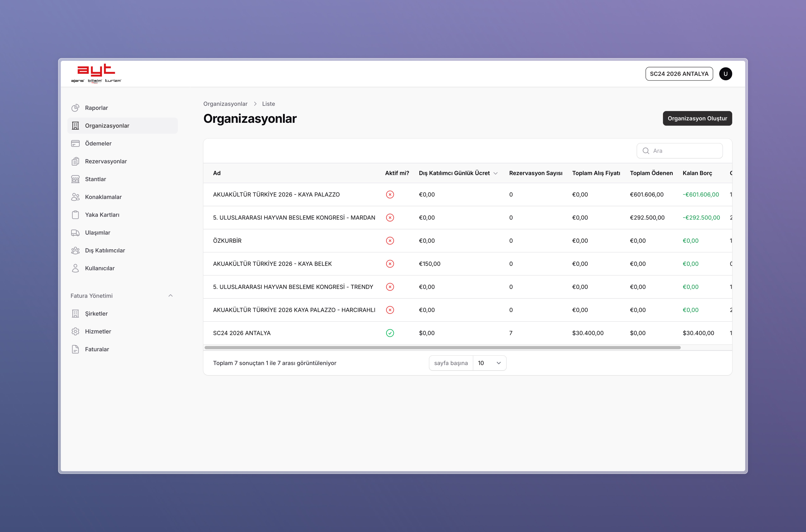Open the per-page count dropdown

coord(489,363)
